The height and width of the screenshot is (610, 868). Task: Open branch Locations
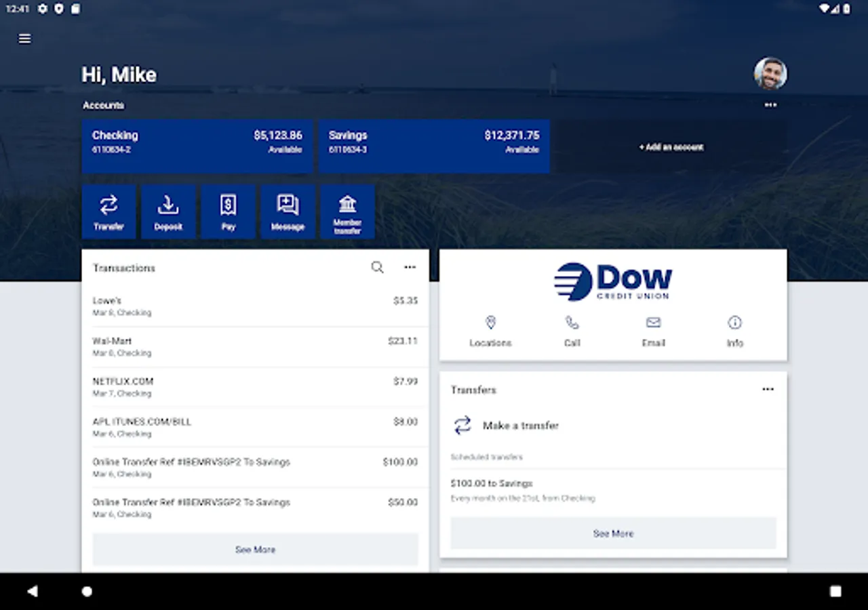pyautogui.click(x=491, y=331)
